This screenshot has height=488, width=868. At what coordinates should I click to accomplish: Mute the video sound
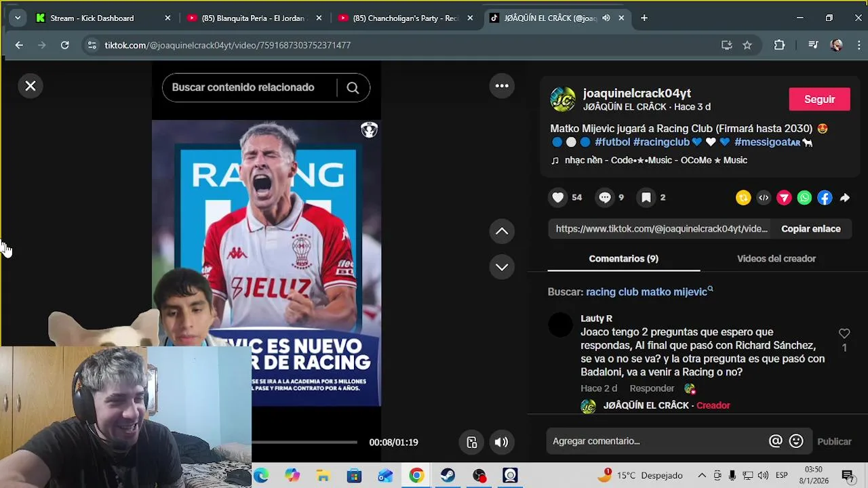(501, 443)
